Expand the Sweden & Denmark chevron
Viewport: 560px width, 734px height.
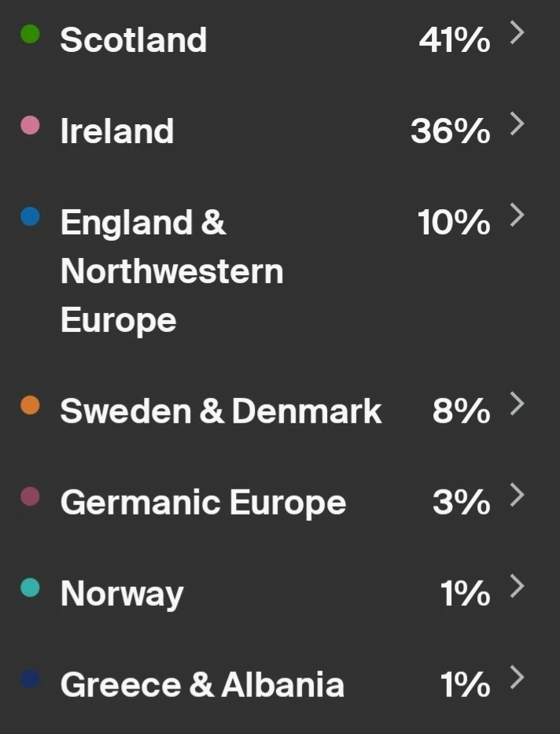click(x=517, y=404)
